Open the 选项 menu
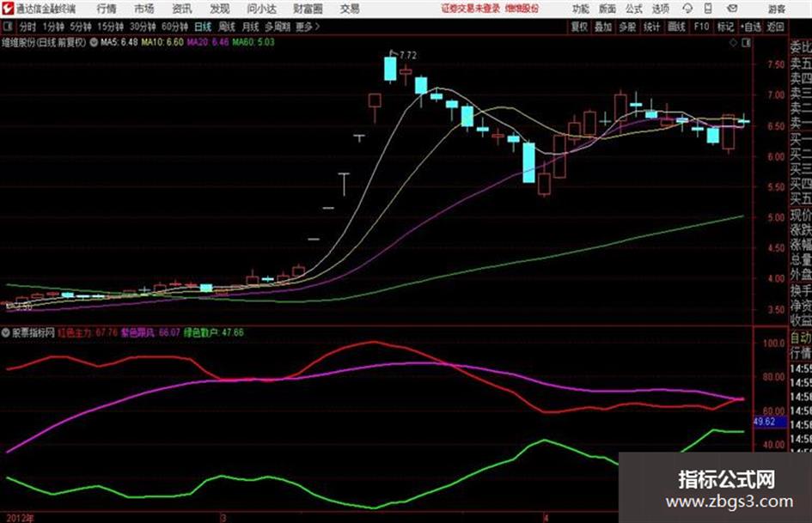 [x=661, y=9]
